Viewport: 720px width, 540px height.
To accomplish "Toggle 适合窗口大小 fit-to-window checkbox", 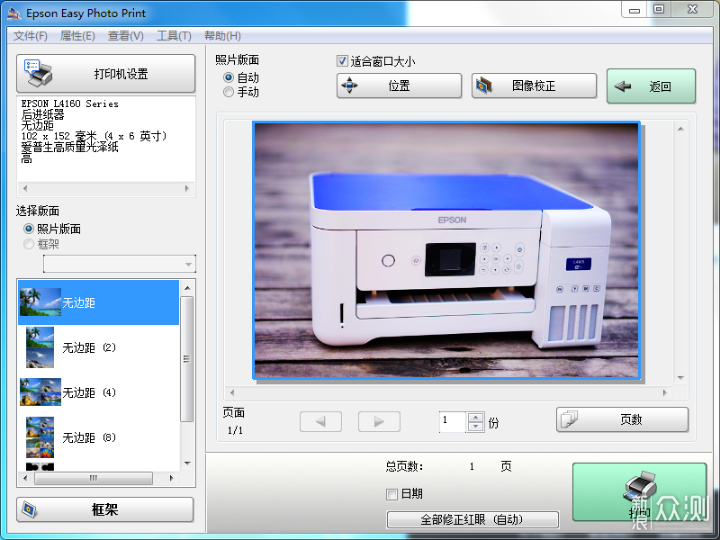I will coord(343,61).
